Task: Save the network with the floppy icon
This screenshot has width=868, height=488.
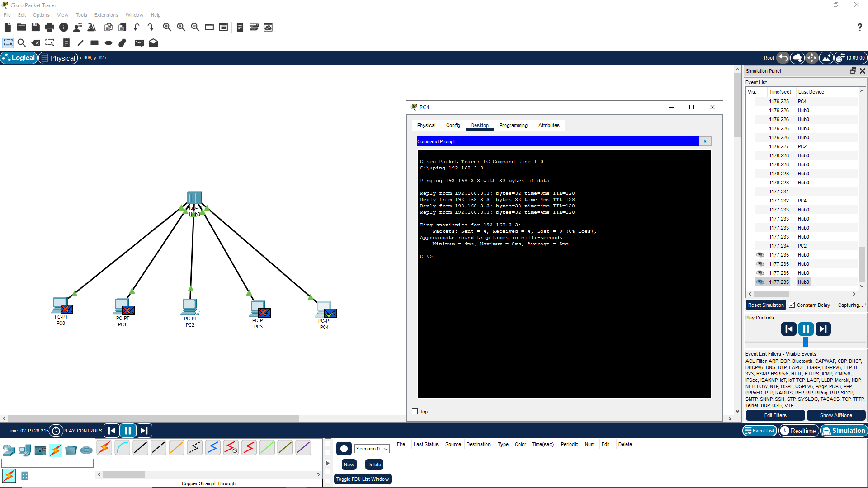Action: [36, 28]
